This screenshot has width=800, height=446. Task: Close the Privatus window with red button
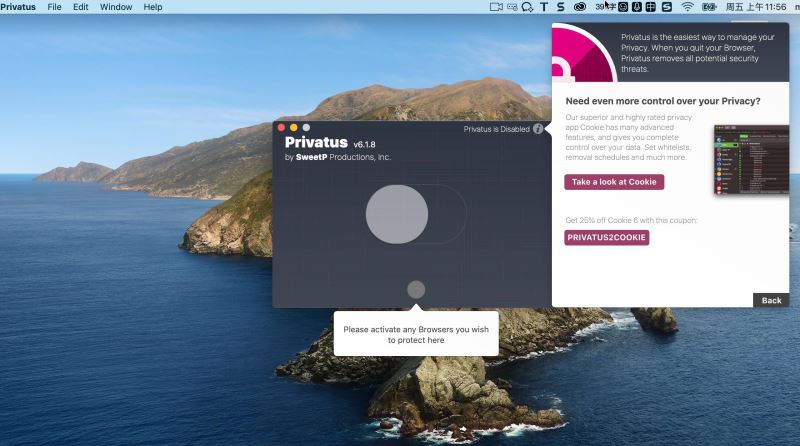coord(281,128)
